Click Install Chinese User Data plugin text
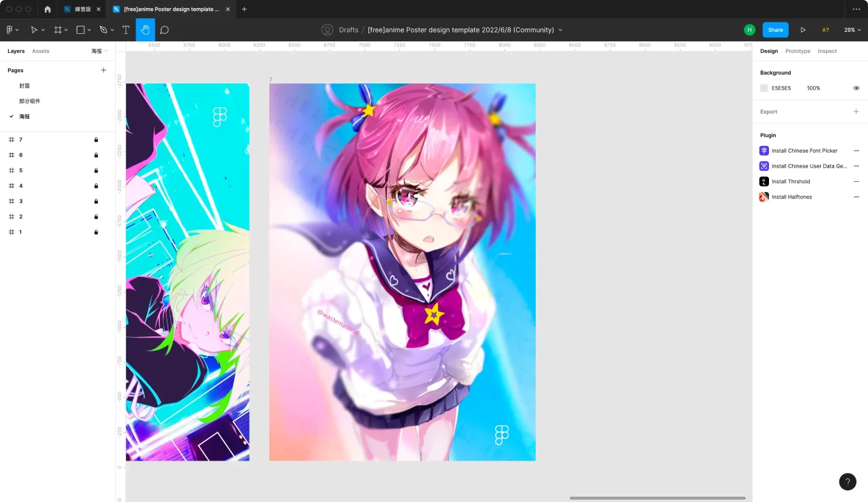The width and height of the screenshot is (868, 502). tap(810, 166)
